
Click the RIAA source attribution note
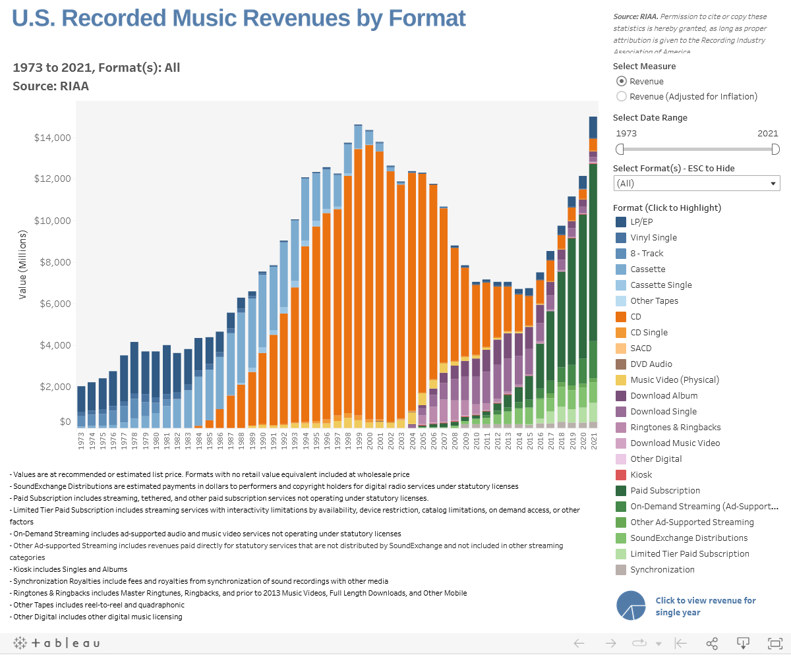pyautogui.click(x=689, y=34)
